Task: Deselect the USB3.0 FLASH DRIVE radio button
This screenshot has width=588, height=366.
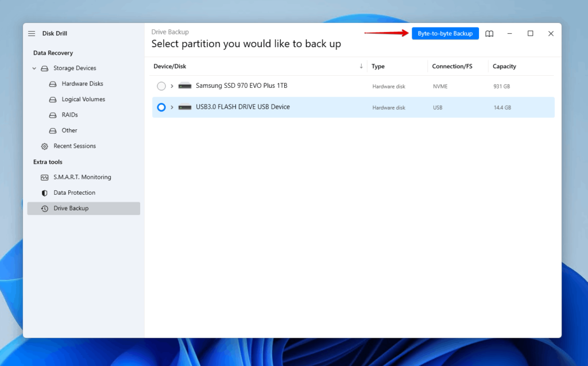Action: point(161,107)
